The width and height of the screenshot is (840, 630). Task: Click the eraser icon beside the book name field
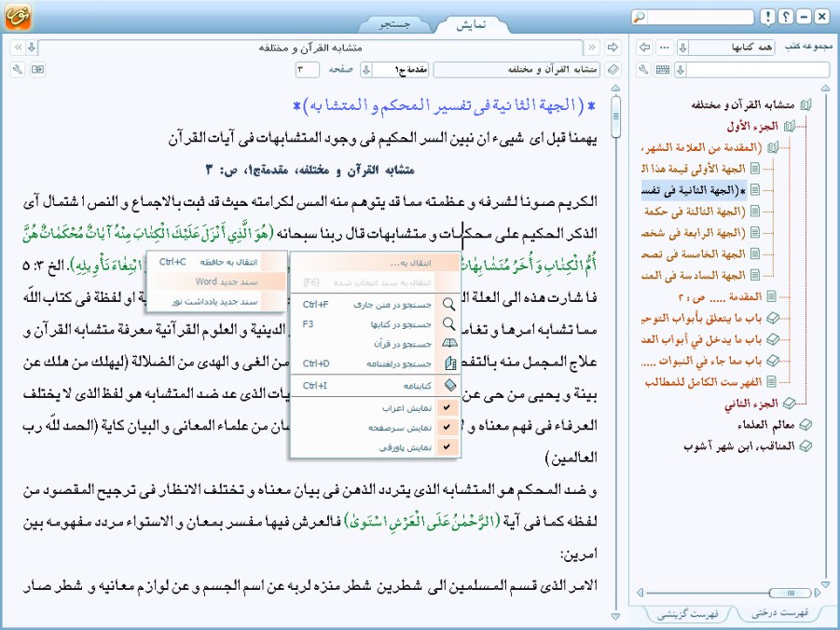613,69
